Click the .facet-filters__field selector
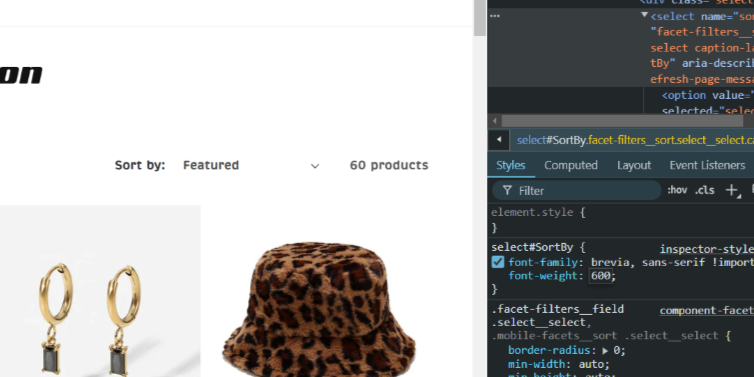Viewport: 754px width, 377px height. pyautogui.click(x=557, y=309)
